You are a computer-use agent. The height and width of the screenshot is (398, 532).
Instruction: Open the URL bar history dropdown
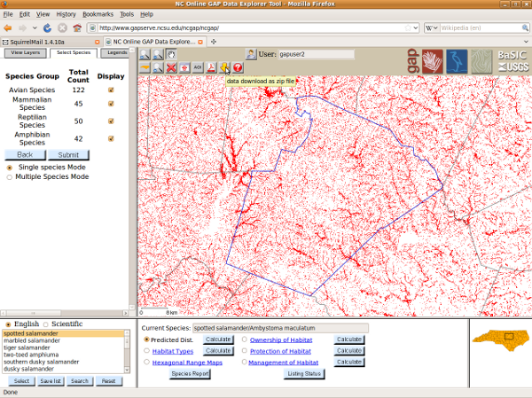[416, 27]
